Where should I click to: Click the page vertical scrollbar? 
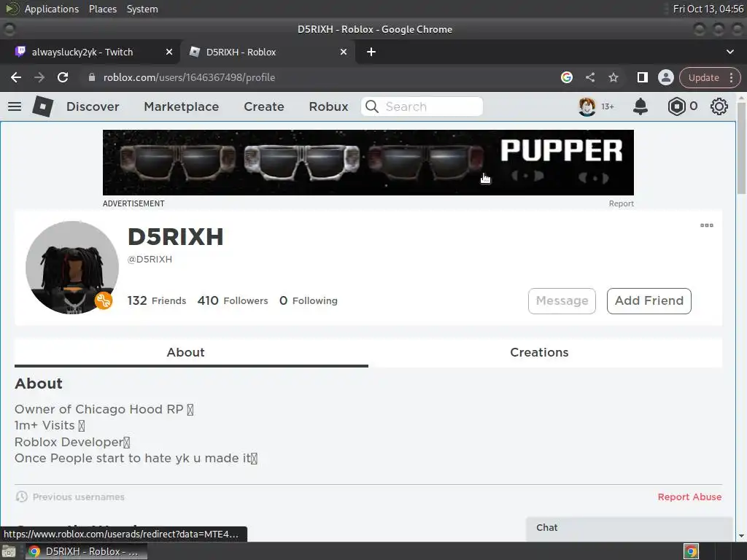741,147
